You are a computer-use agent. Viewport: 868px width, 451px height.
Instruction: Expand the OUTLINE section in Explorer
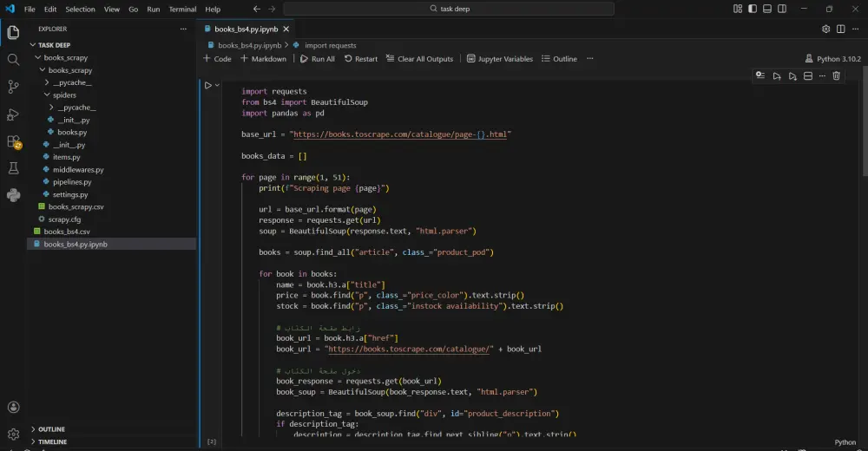(51, 429)
